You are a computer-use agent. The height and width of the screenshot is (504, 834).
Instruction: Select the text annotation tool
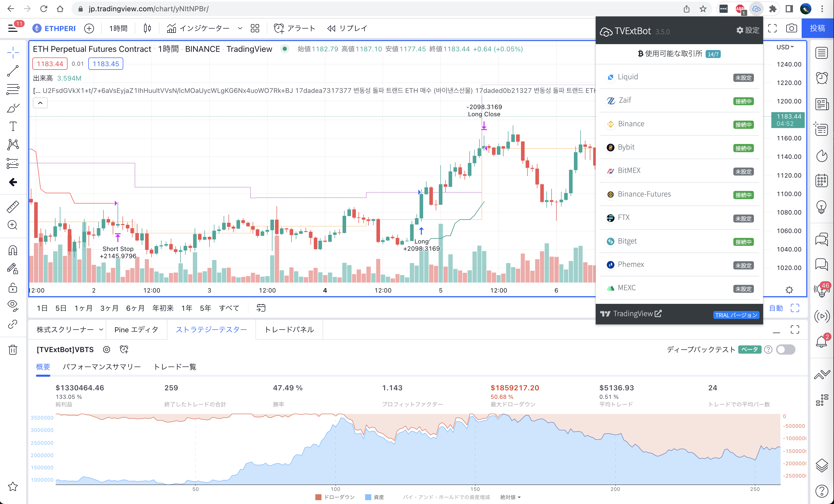[13, 126]
